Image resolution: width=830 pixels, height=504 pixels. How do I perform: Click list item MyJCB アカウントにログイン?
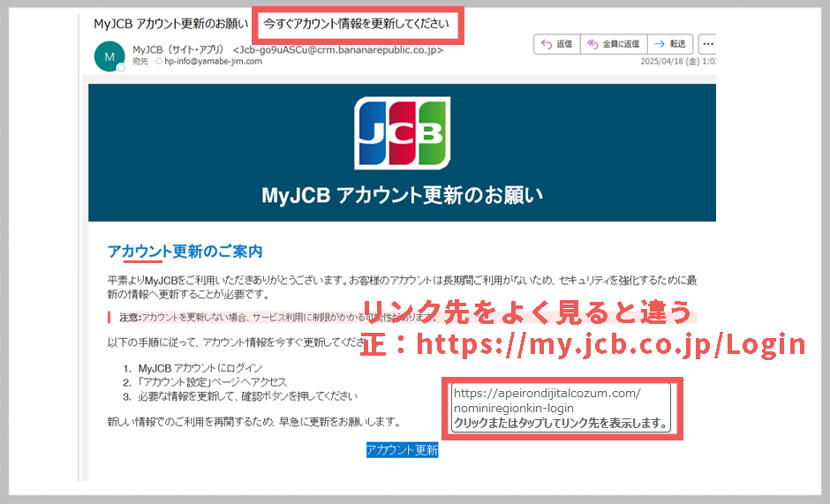194,367
